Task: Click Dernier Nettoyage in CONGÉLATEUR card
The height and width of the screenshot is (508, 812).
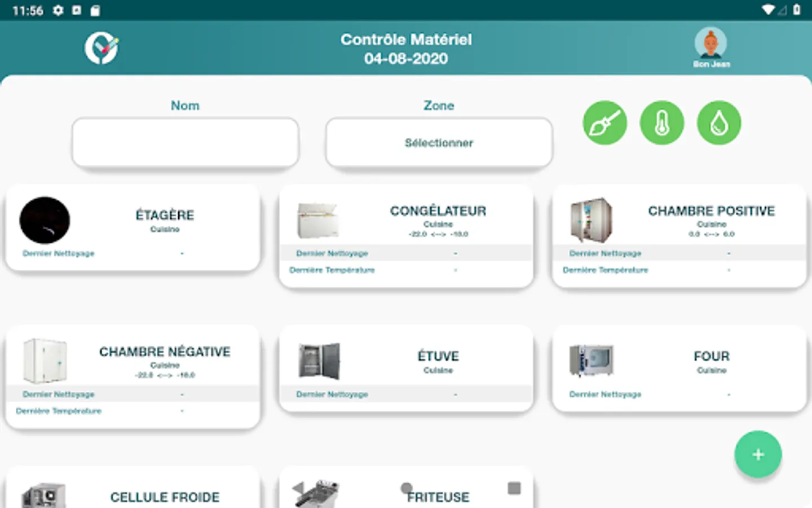Action: click(x=332, y=253)
